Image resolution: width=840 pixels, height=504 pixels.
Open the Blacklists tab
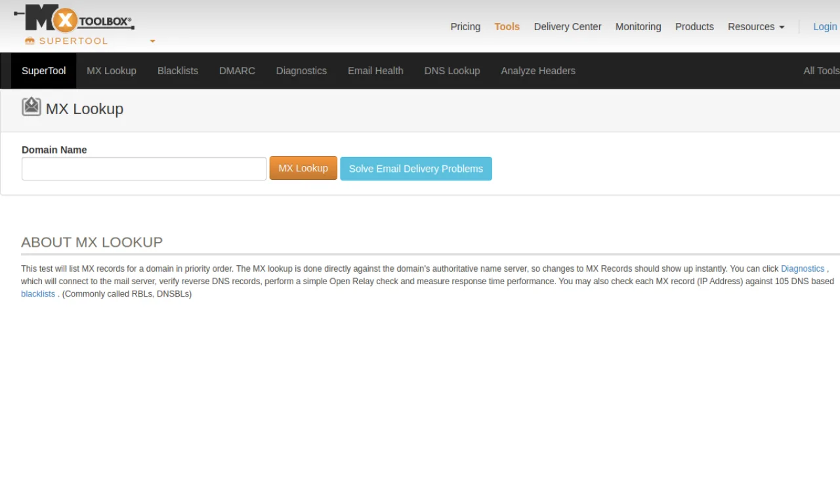[178, 71]
